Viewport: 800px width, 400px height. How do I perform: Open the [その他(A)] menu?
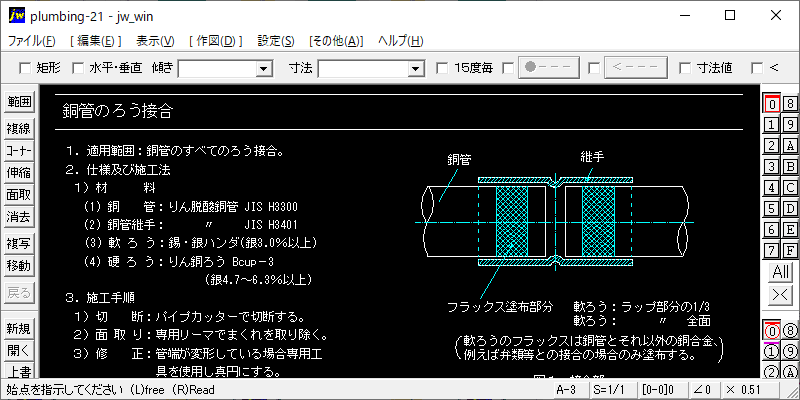[336, 41]
